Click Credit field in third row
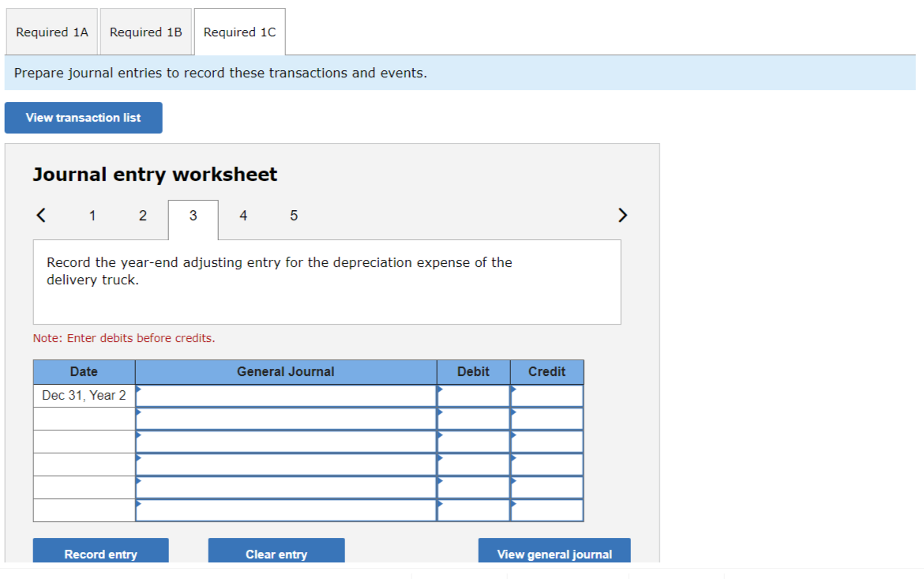This screenshot has width=924, height=579. click(547, 442)
